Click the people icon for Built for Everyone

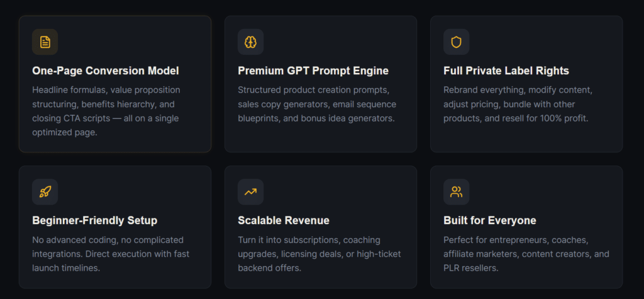click(456, 192)
